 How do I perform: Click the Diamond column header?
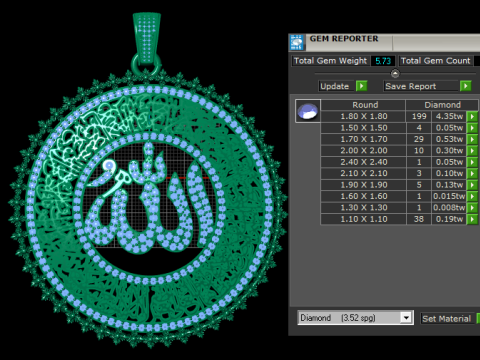(442, 105)
